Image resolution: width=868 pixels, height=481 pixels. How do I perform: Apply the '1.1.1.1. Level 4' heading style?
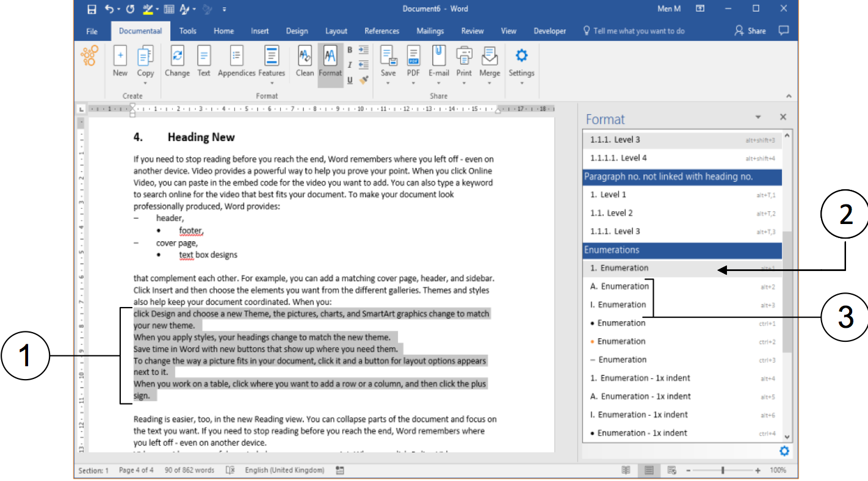point(682,158)
